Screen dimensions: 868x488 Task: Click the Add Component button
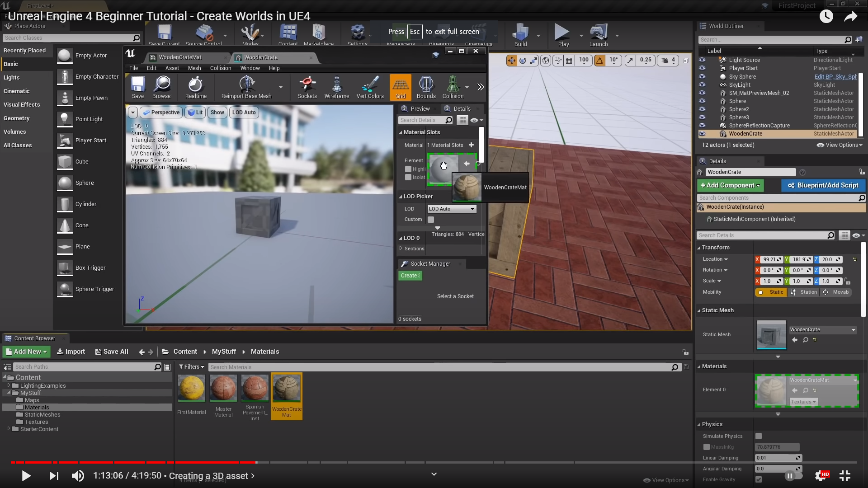coord(730,185)
